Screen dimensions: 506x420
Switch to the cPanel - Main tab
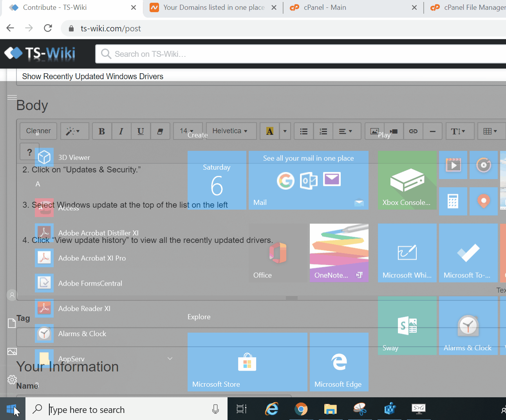click(325, 7)
